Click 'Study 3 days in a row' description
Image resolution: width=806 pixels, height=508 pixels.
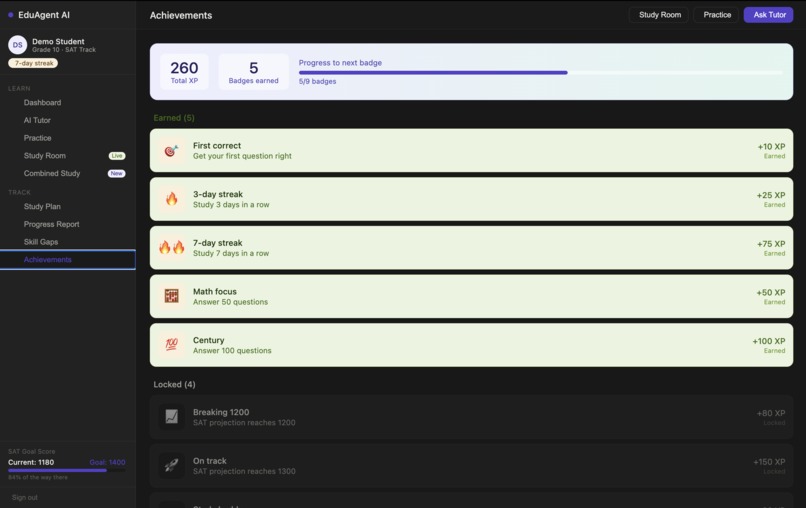pyautogui.click(x=231, y=205)
